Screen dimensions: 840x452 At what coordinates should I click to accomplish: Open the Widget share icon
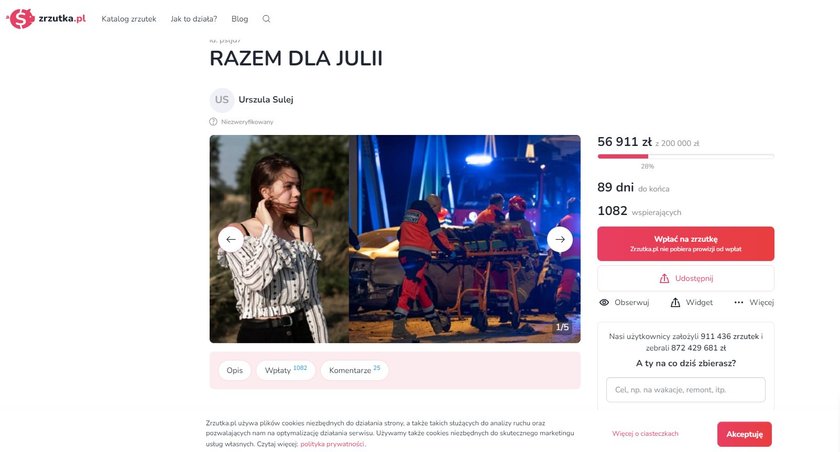coord(675,303)
